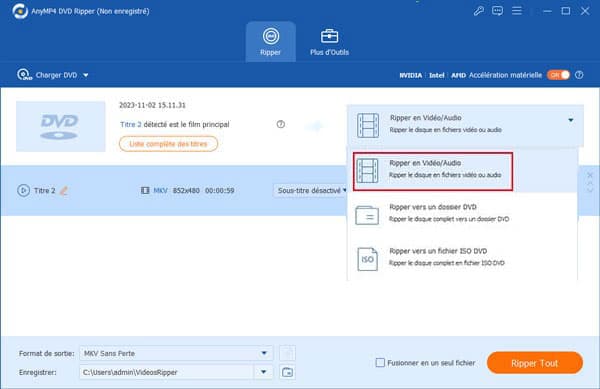Image resolution: width=600 pixels, height=389 pixels.
Task: Open the main film help icon
Action: tap(280, 124)
